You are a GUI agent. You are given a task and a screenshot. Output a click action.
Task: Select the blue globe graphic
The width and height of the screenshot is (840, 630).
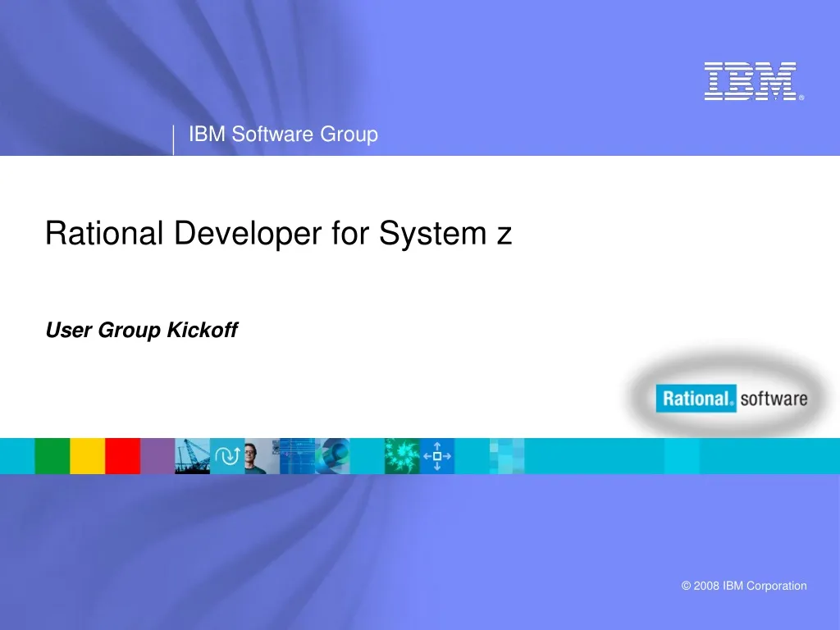(333, 456)
